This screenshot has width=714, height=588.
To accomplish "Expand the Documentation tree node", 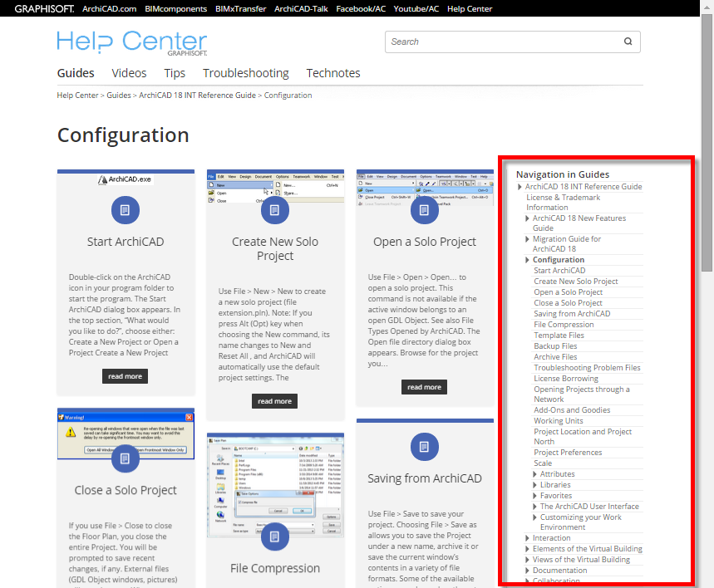I will [527, 571].
